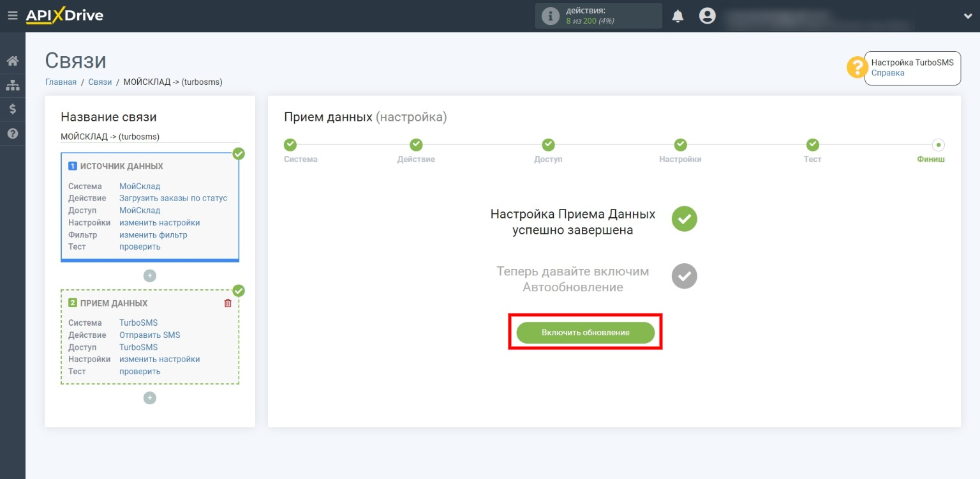980x479 pixels.
Task: Click изменить фильтр link
Action: tap(153, 235)
